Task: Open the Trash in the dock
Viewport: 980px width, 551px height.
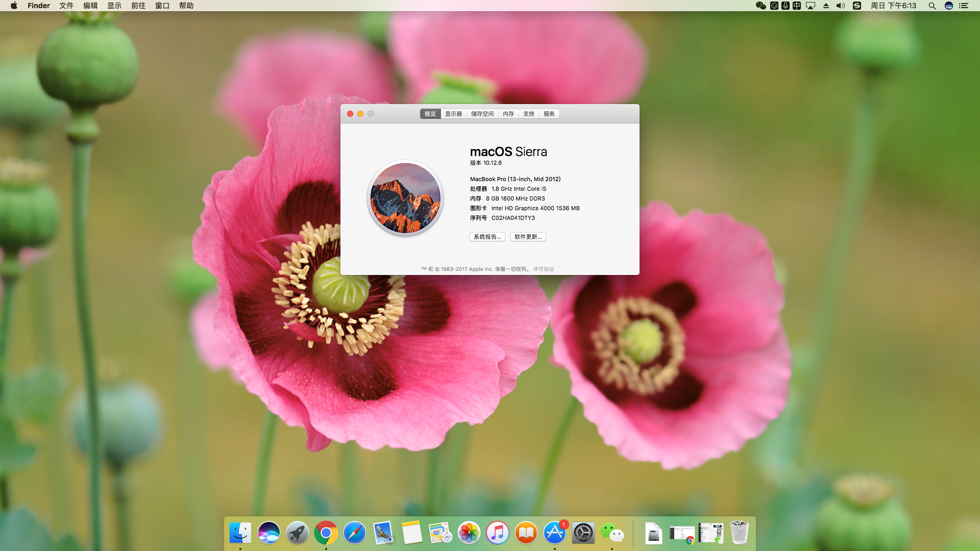Action: tap(740, 534)
